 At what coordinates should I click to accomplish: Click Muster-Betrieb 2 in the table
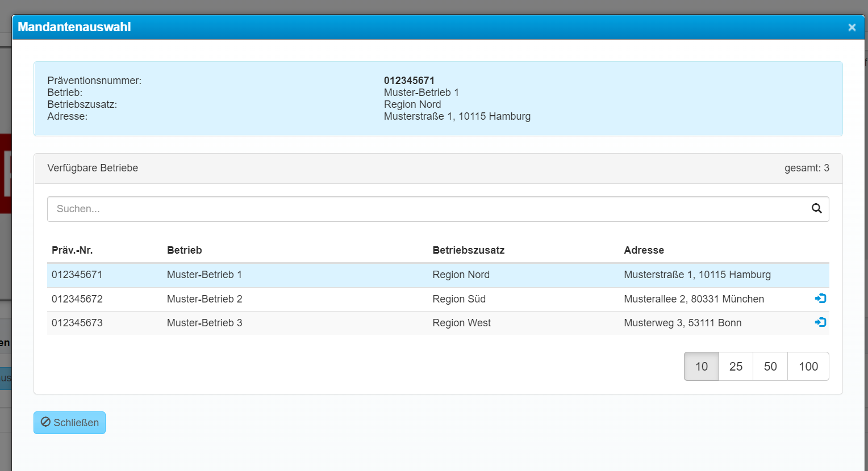(205, 299)
